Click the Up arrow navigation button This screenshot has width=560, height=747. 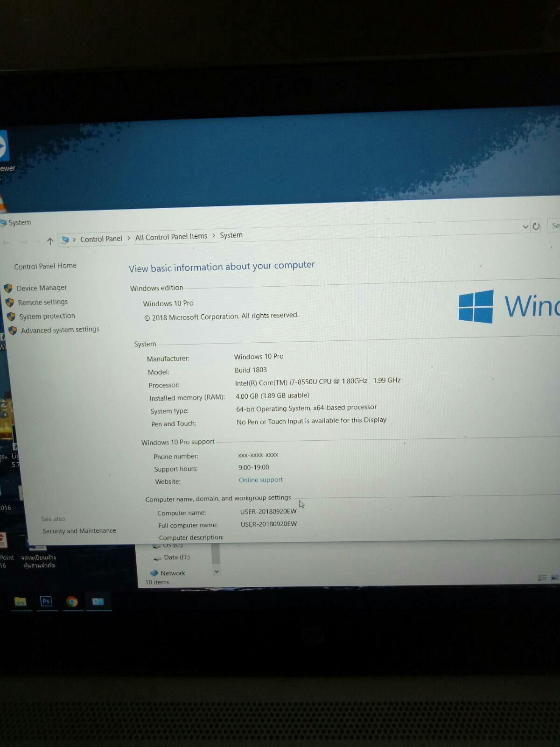pyautogui.click(x=50, y=241)
